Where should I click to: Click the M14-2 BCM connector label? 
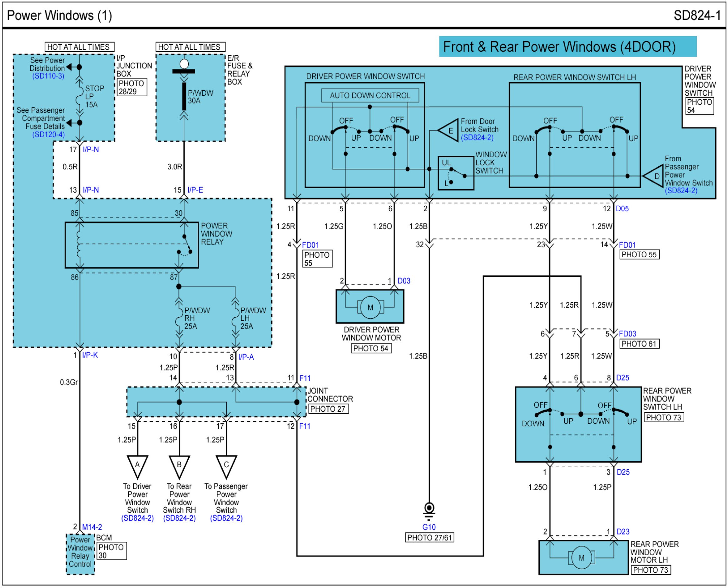point(92,527)
